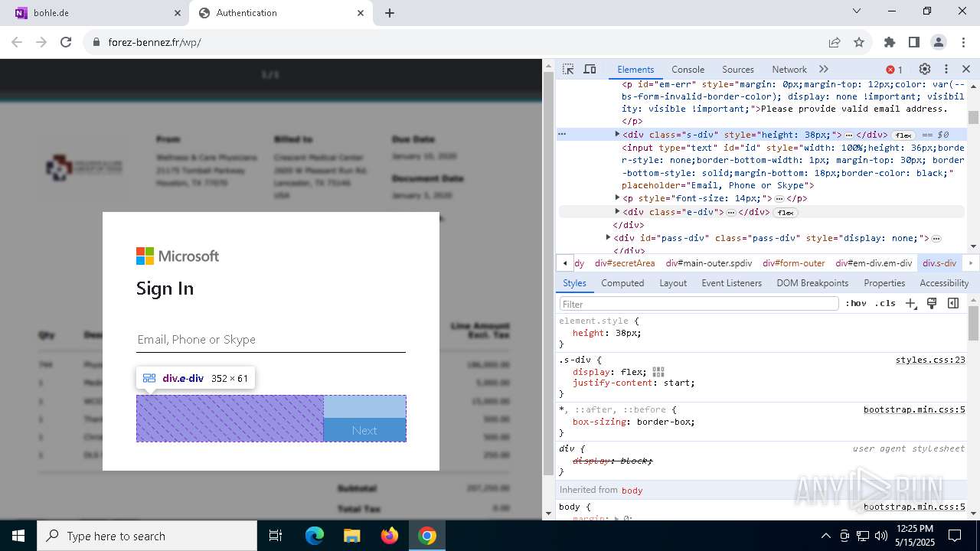Expand the div id="pass-div" node
This screenshot has height=551, width=980.
click(x=608, y=238)
